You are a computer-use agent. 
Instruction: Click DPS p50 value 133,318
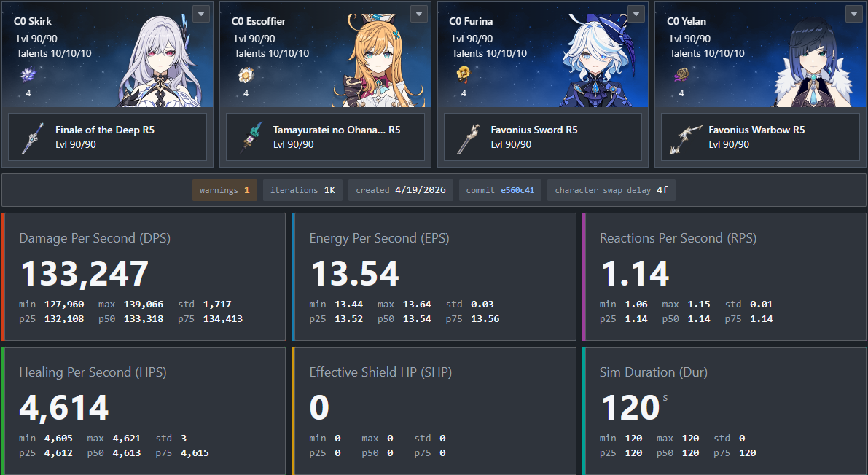(144, 319)
